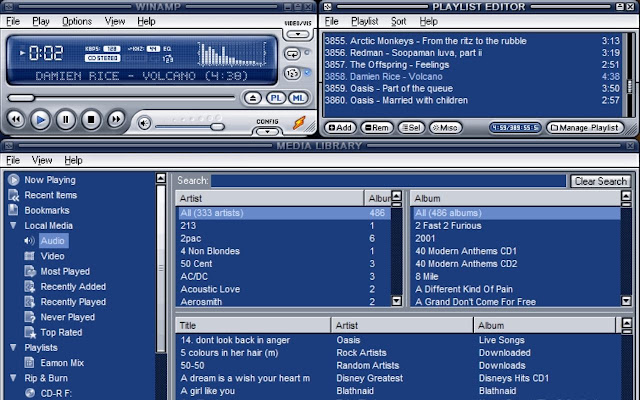640x400 pixels.
Task: Open the View menu in Winamp
Action: 115,21
